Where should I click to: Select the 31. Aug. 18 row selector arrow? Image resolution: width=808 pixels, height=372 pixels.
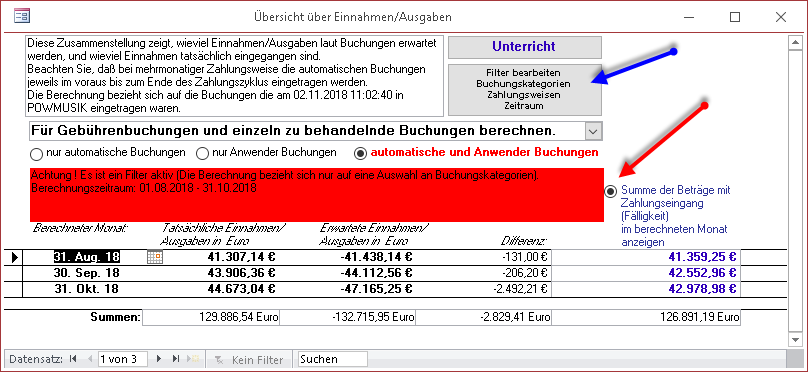pos(15,257)
